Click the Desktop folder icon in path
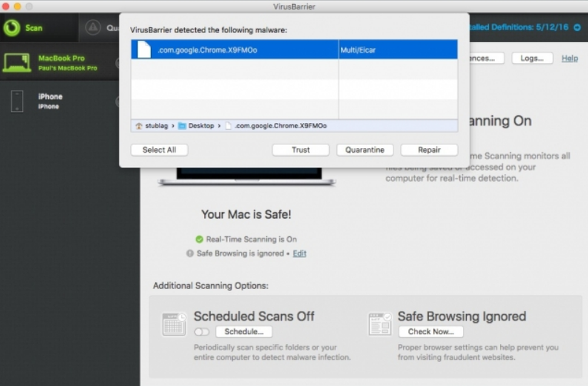Viewport: 588px width, 386px height. tap(182, 126)
